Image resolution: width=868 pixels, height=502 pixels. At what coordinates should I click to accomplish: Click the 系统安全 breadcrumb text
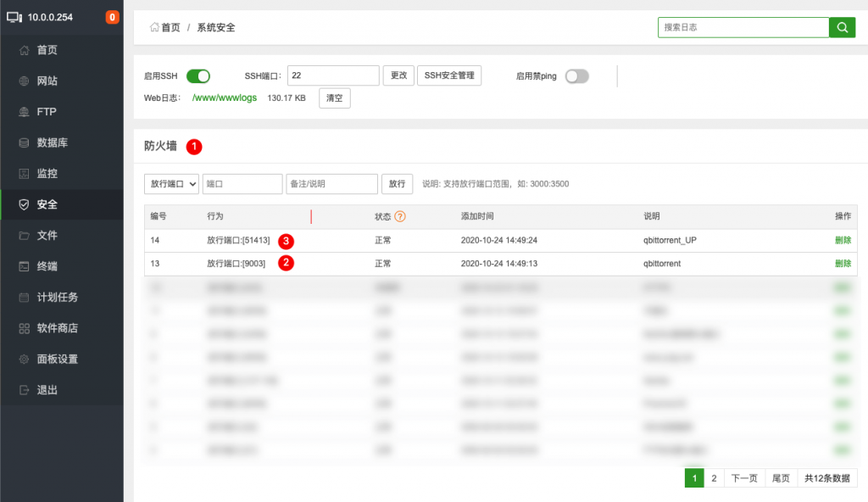pyautogui.click(x=216, y=27)
